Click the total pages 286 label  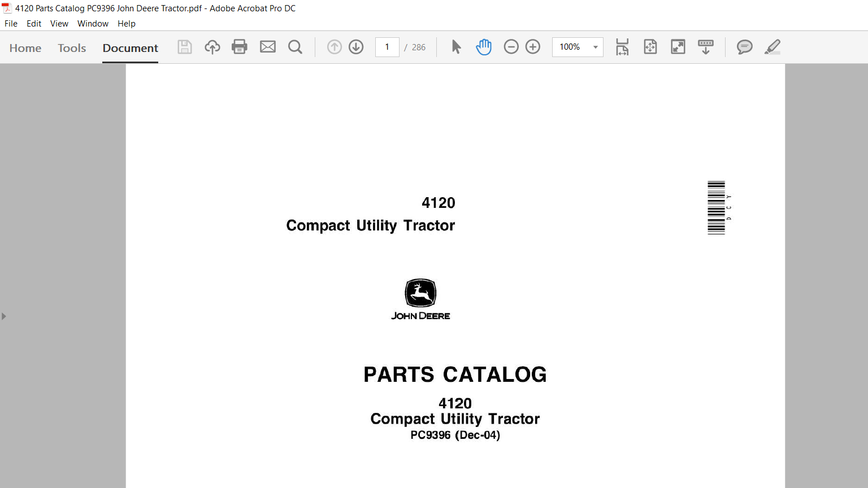(x=419, y=47)
